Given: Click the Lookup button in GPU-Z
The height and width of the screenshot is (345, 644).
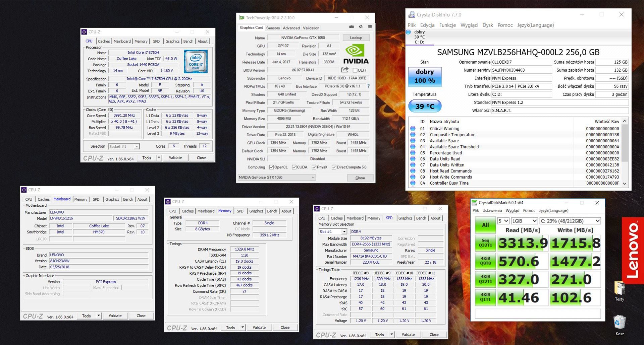Looking at the screenshot, I should 356,38.
